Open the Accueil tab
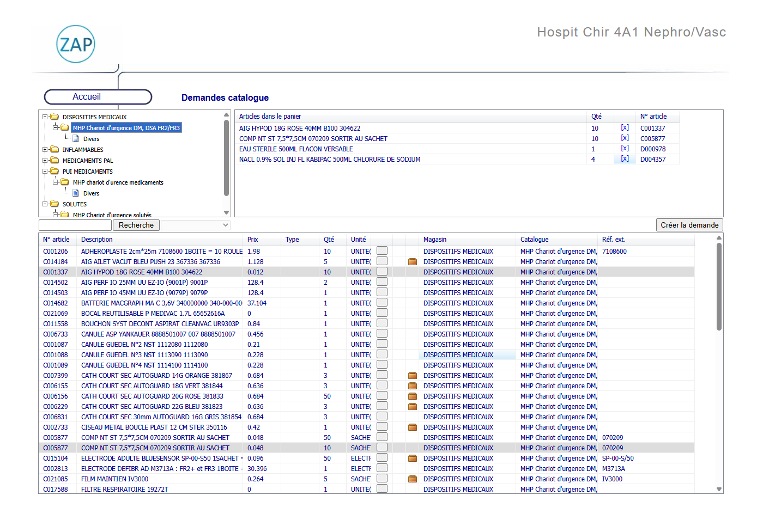 point(98,97)
